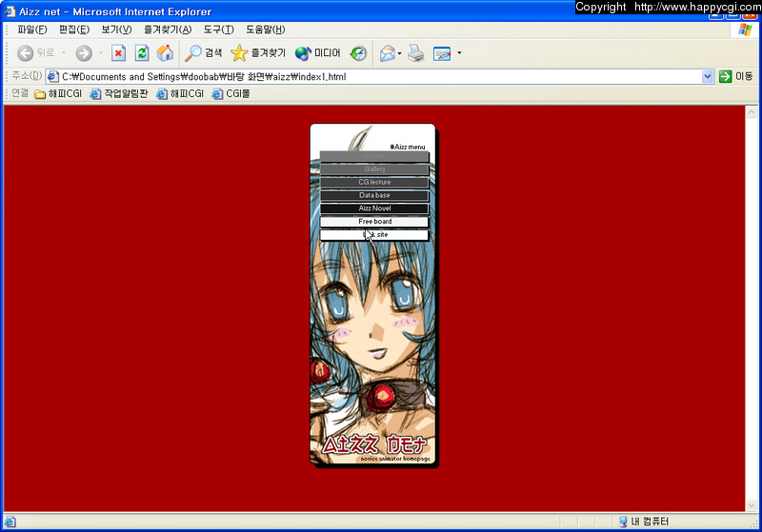
Task: Open the 도움말(H) Help menu
Action: coord(265,30)
